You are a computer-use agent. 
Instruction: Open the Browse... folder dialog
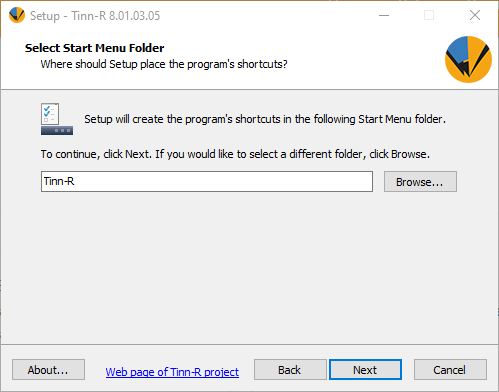[420, 182]
